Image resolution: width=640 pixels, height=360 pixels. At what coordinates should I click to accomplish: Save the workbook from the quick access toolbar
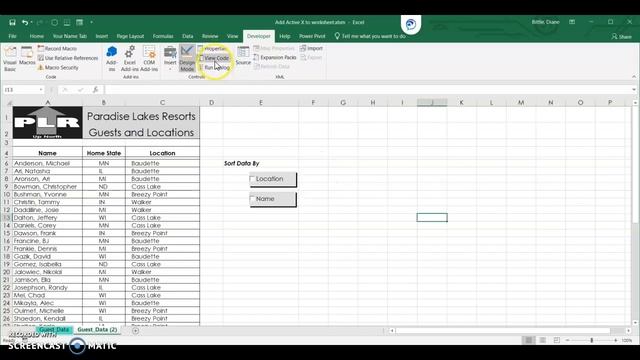(12, 22)
